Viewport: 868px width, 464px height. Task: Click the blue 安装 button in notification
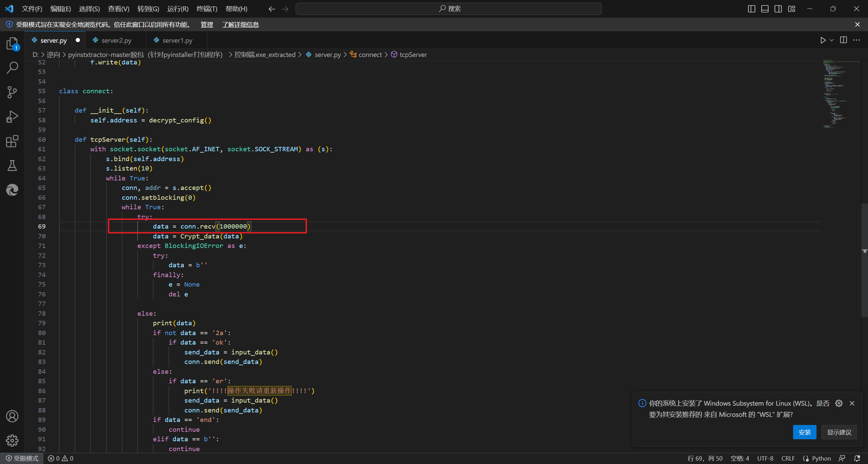pyautogui.click(x=804, y=432)
